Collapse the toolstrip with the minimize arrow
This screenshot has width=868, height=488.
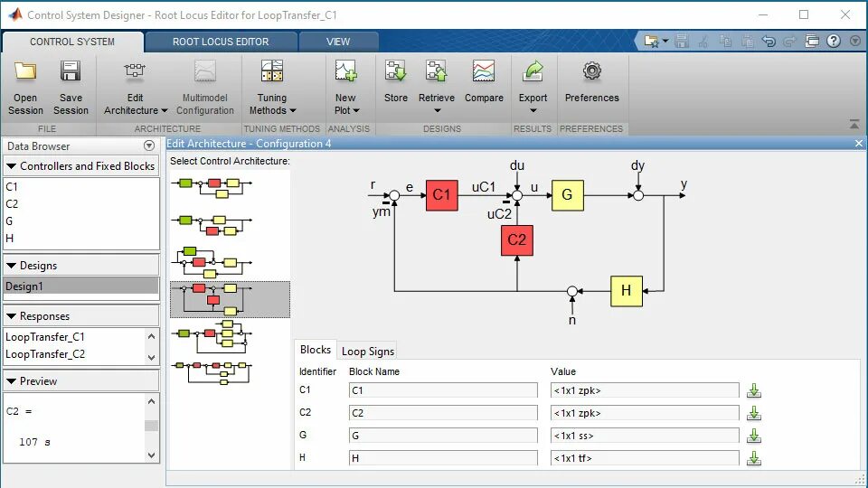(x=854, y=124)
